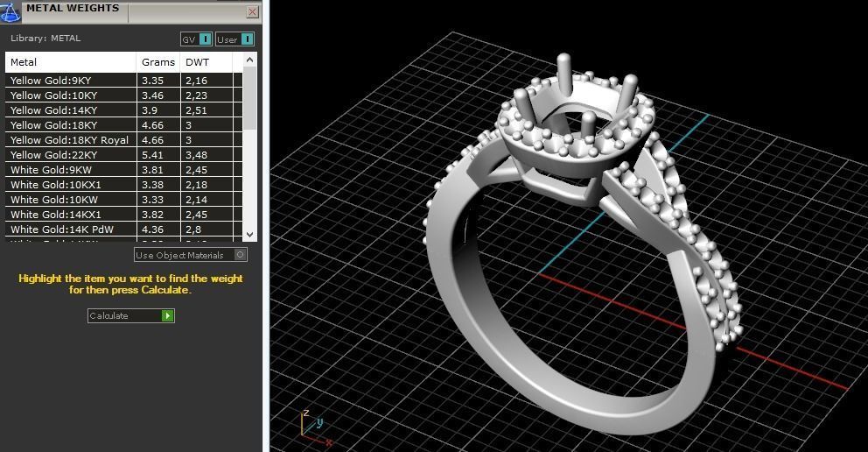The height and width of the screenshot is (452, 868).
Task: Click the Metal Weights builder icon
Action: [x=10, y=11]
